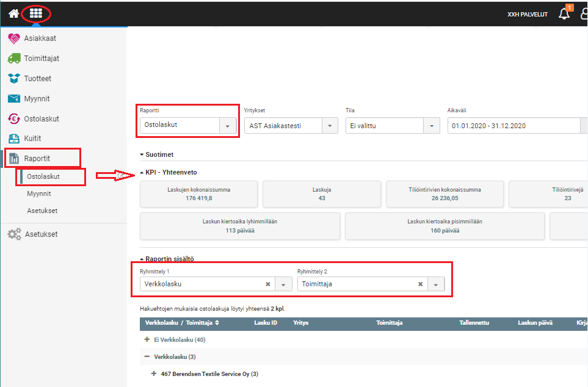588x387 pixels.
Task: Open the Tila dropdown arrow
Action: point(432,126)
